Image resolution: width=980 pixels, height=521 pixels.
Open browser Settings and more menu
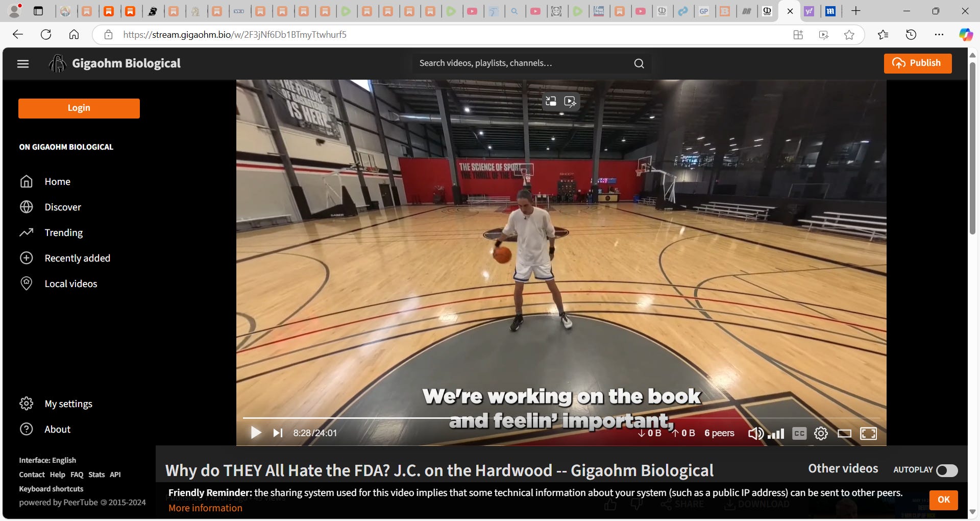tap(939, 35)
